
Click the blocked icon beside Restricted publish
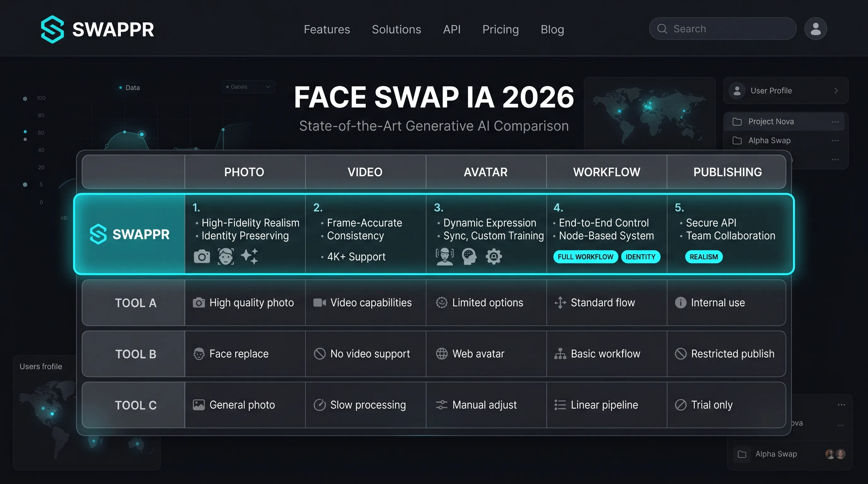coord(680,354)
